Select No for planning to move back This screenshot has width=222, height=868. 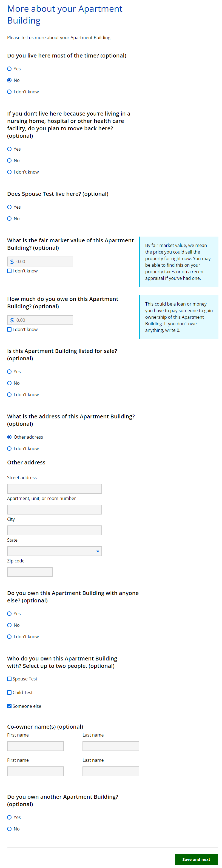click(9, 160)
